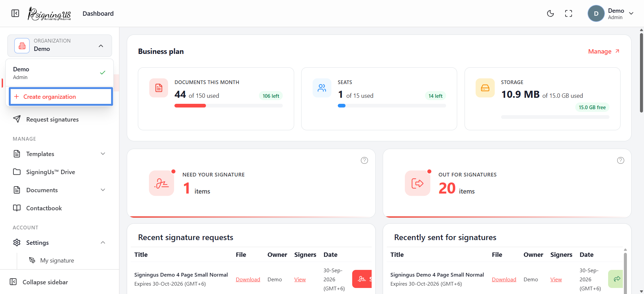Click the Out For Signatures icon
The width and height of the screenshot is (644, 294).
[418, 183]
